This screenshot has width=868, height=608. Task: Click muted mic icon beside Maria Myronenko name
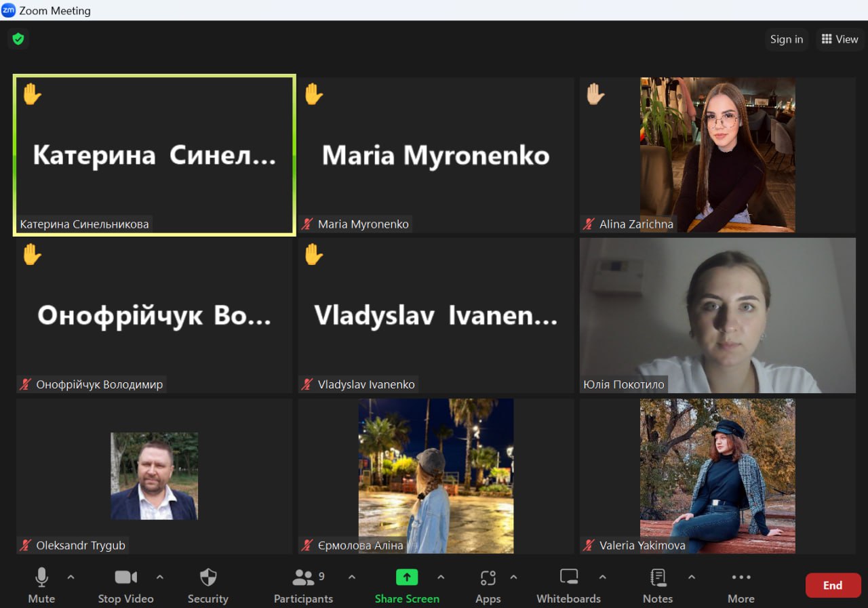click(x=308, y=224)
